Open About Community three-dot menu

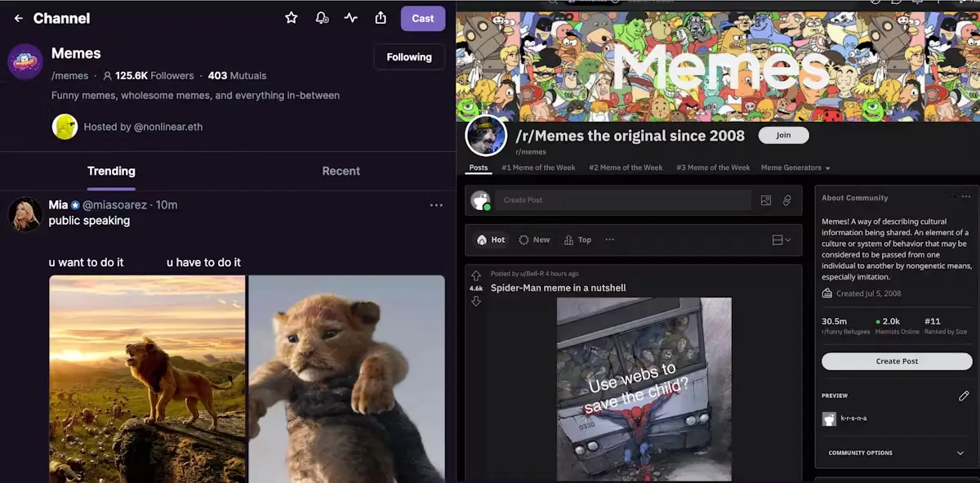pos(966,197)
